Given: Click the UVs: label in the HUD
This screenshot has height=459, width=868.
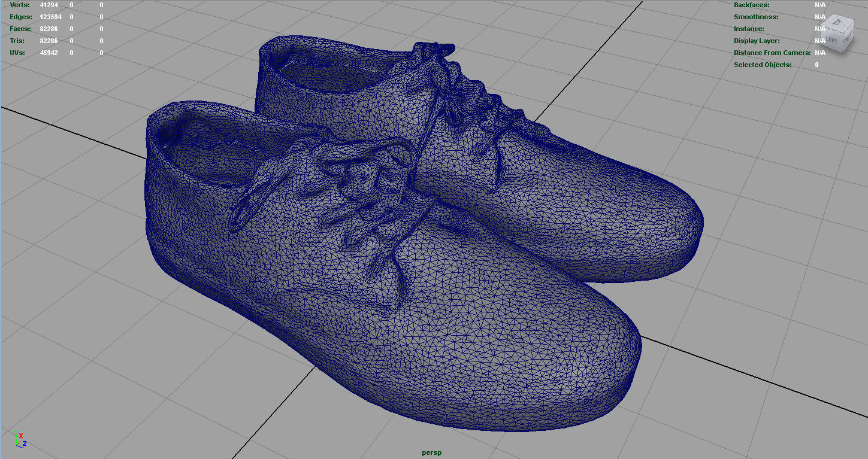Looking at the screenshot, I should [x=18, y=53].
